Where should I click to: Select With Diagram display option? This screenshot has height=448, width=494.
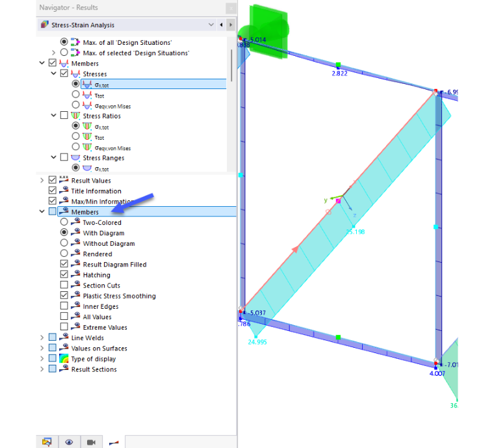click(64, 232)
